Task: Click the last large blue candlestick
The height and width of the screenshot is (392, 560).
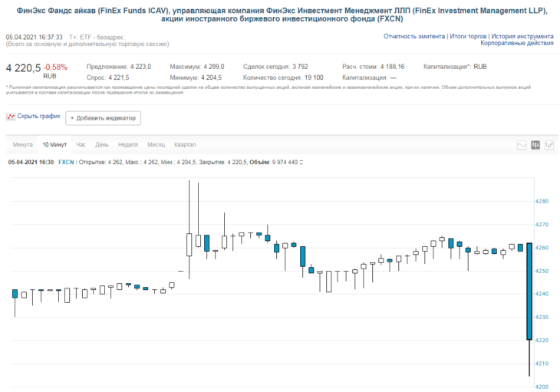Action: pyautogui.click(x=529, y=292)
